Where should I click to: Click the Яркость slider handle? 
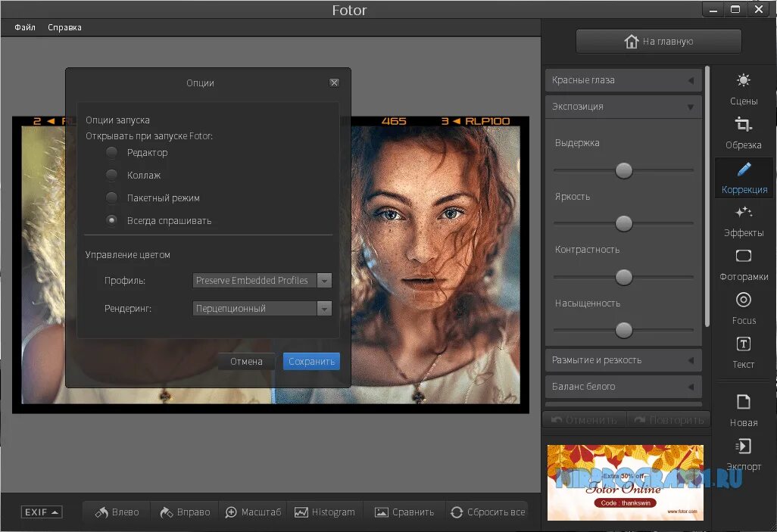(624, 223)
